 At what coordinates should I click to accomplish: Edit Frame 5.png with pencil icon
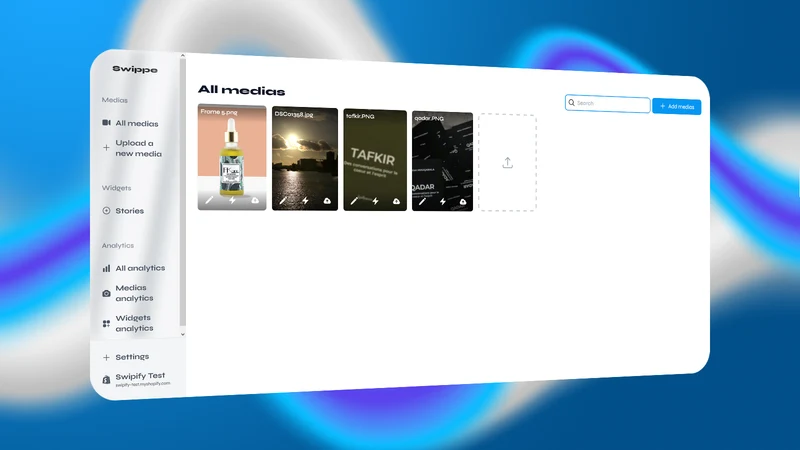point(209,200)
